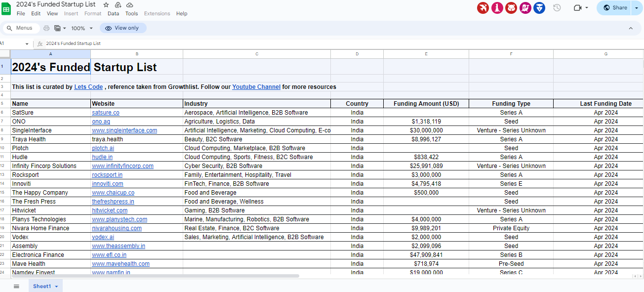Open the www.singleinterface.com link
This screenshot has height=292, width=644.
(x=124, y=130)
